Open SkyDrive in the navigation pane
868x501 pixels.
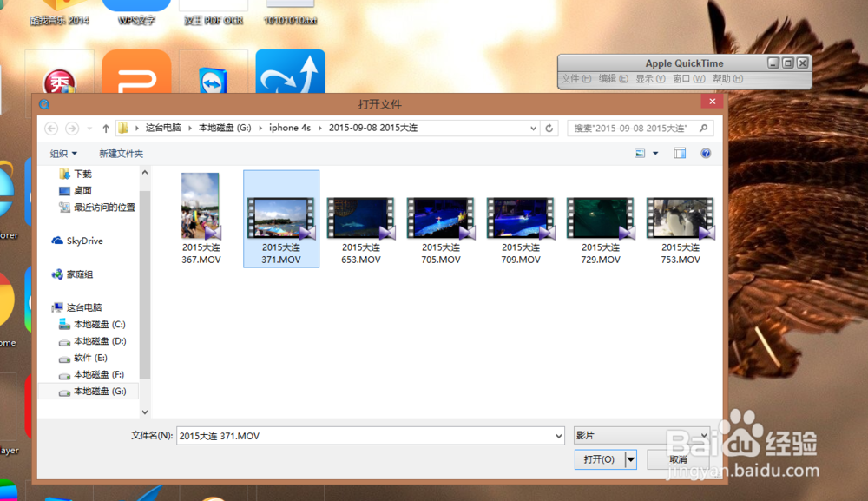[77, 241]
